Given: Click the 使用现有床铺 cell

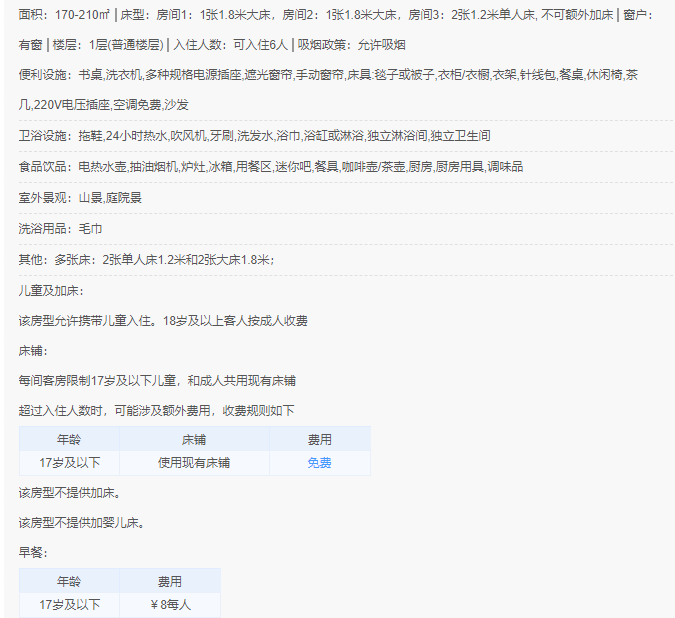Looking at the screenshot, I should (194, 463).
